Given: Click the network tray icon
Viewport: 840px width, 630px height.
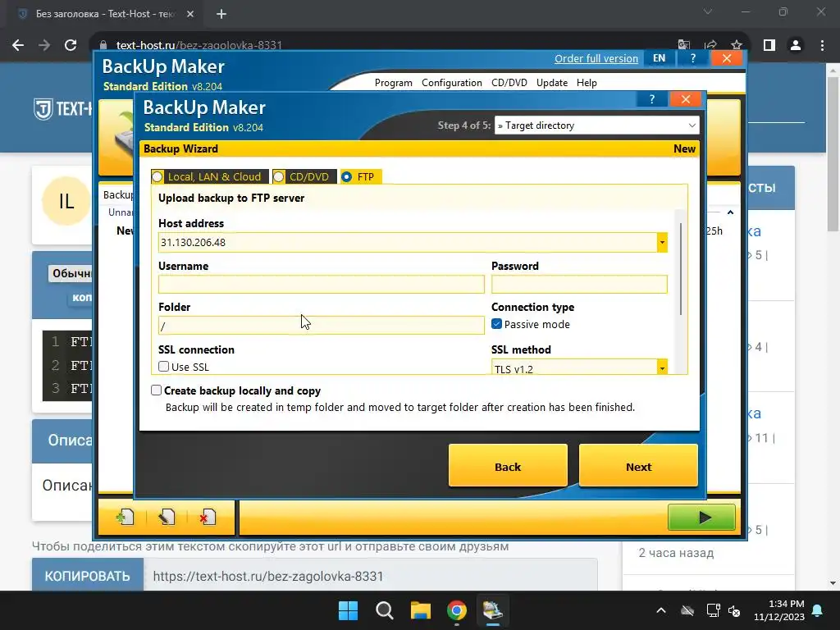Looking at the screenshot, I should (x=713, y=610).
